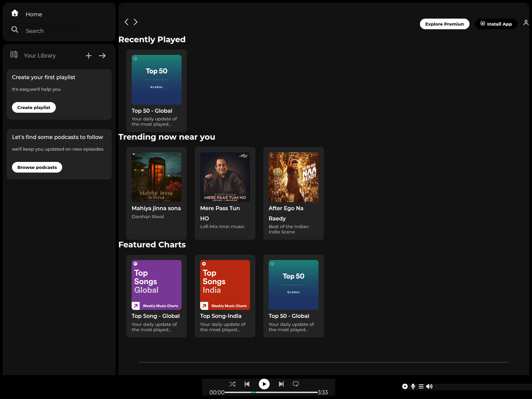Image resolution: width=532 pixels, height=399 pixels.
Task: Skip to next track
Action: pyautogui.click(x=281, y=384)
